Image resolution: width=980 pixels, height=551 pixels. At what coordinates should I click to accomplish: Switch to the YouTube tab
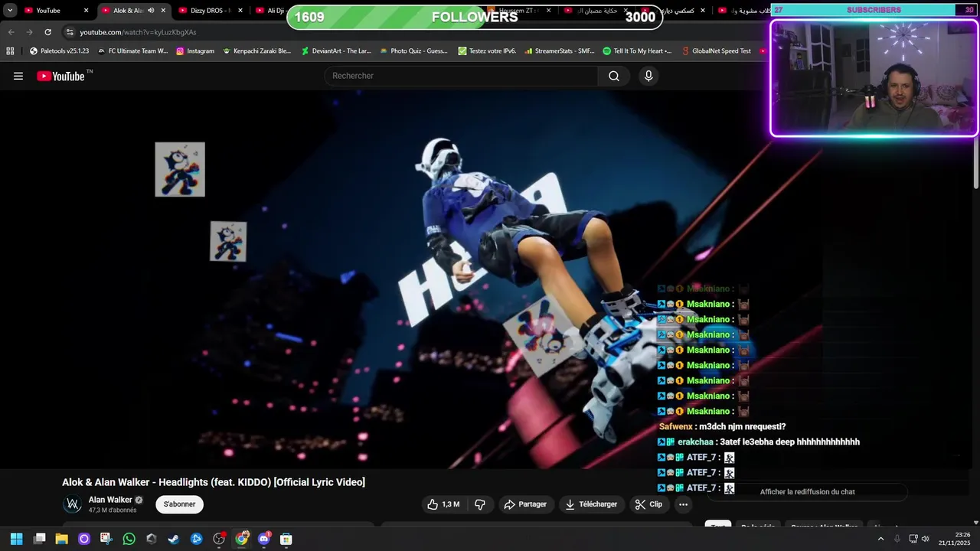48,11
